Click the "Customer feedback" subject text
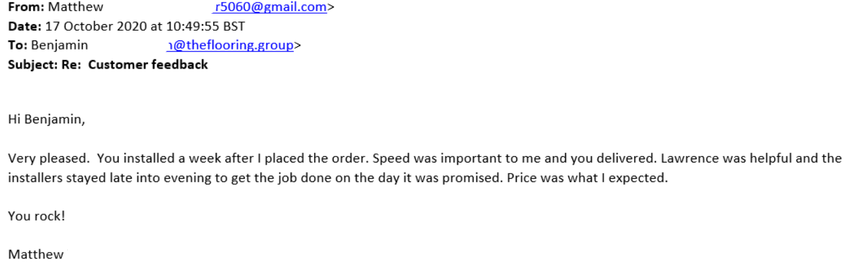This screenshot has width=868, height=267. click(148, 65)
